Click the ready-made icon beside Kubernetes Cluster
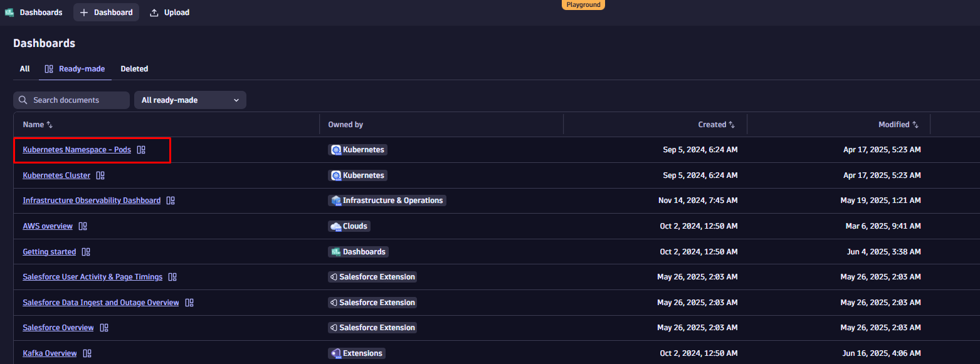980x364 pixels. [100, 175]
